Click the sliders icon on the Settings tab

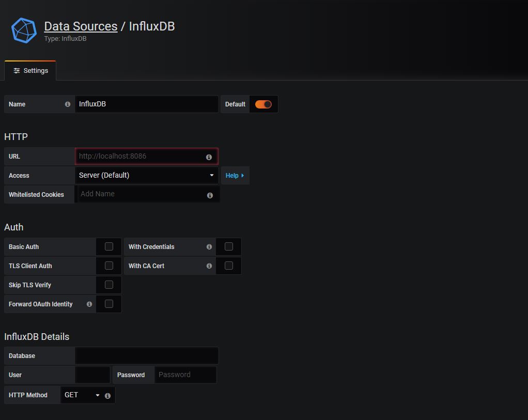click(17, 71)
